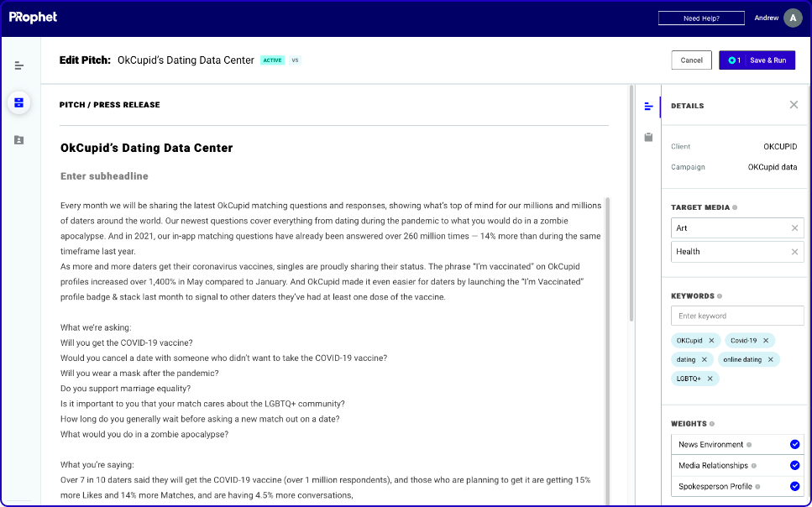Uncheck the News Environment weight
The width and height of the screenshot is (812, 507).
tap(795, 444)
